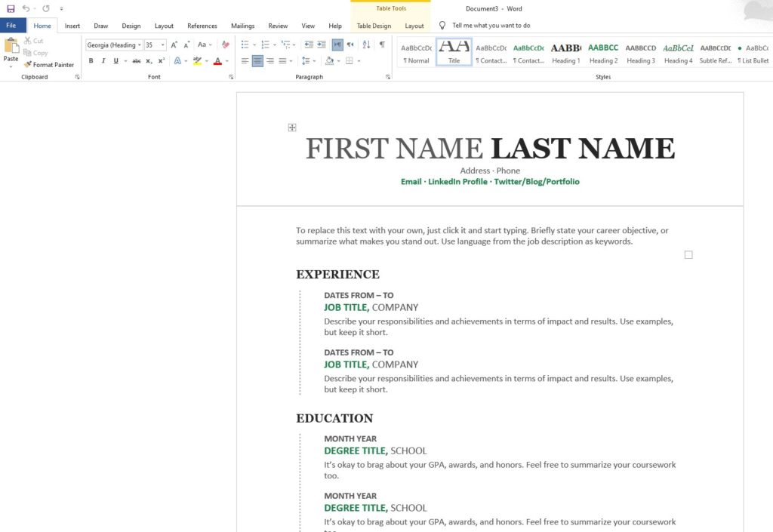This screenshot has width=773, height=532.
Task: Click the Paste button
Action: (11, 51)
